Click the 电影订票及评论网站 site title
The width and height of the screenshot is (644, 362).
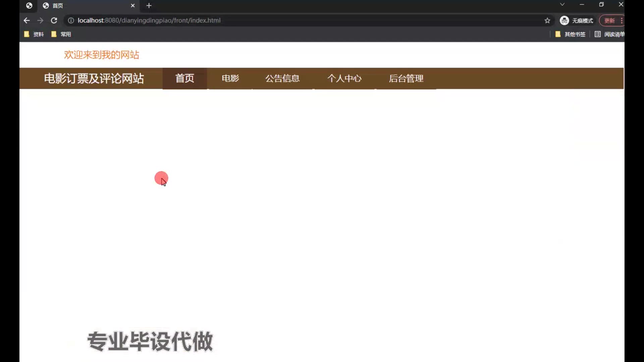coord(94,78)
